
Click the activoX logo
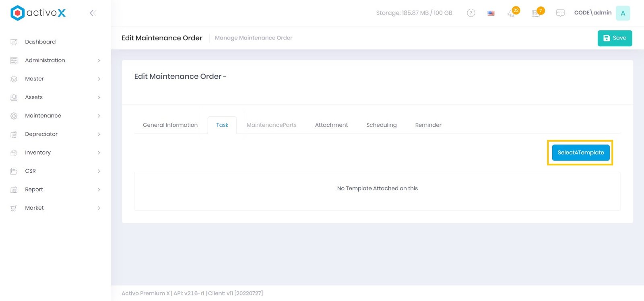click(x=38, y=13)
